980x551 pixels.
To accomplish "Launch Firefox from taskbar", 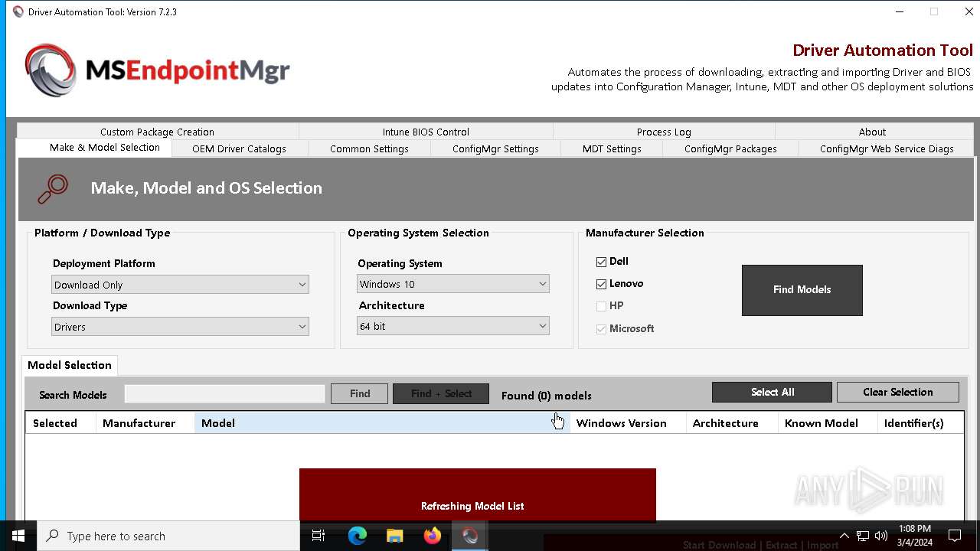I will (433, 536).
